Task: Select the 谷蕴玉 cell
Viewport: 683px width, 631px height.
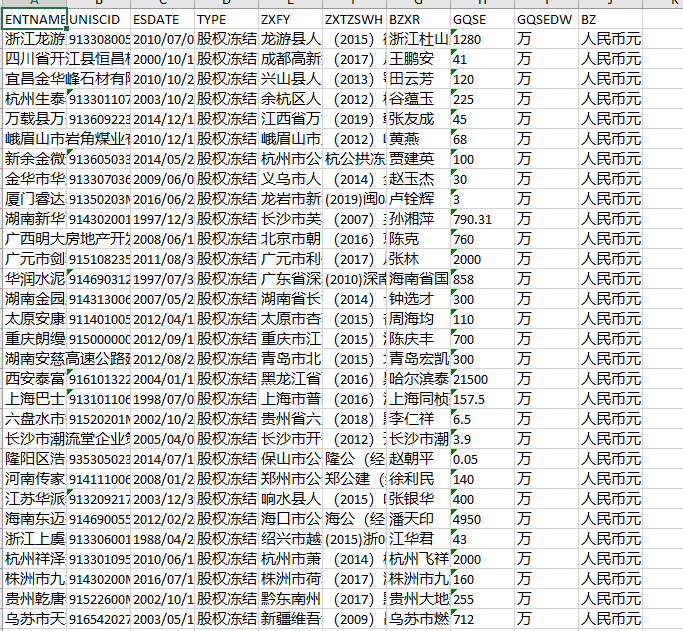Action: (x=419, y=99)
